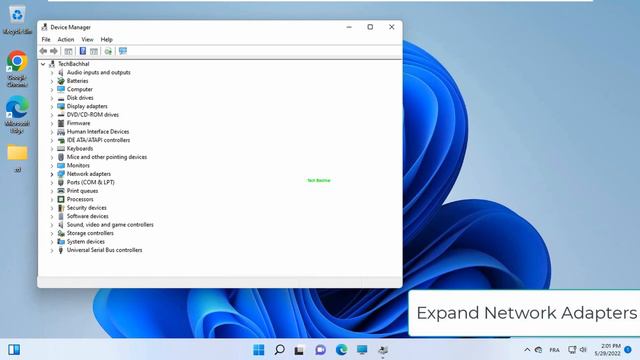The height and width of the screenshot is (360, 640).
Task: Open the File menu
Action: [46, 40]
